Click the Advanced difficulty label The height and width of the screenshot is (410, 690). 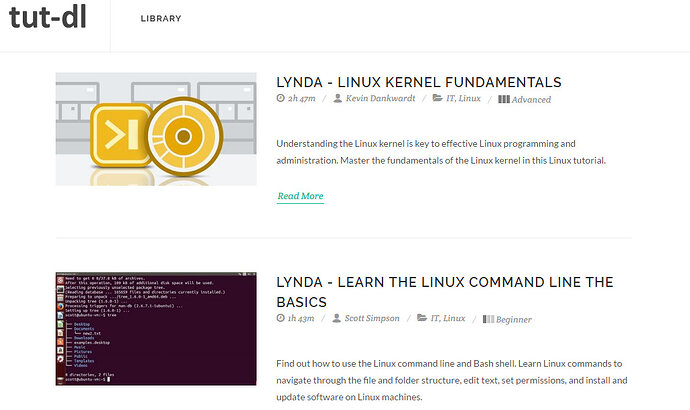[x=532, y=100]
